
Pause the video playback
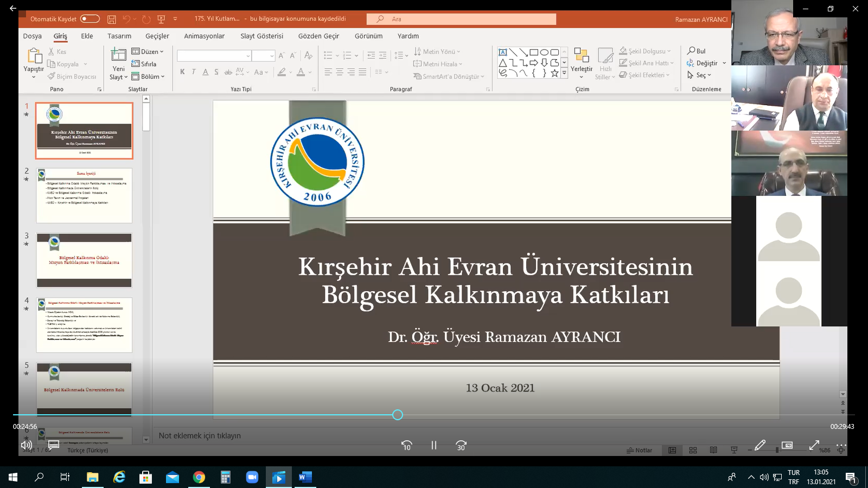coord(434,445)
